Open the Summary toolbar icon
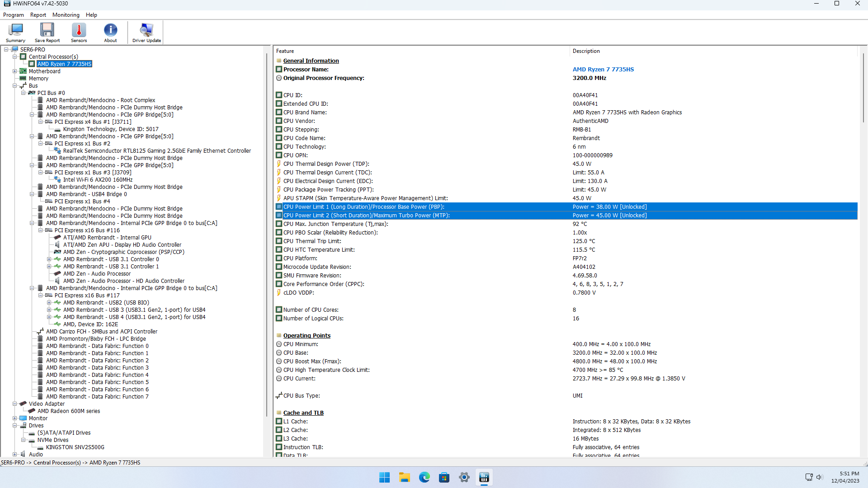 (x=15, y=33)
